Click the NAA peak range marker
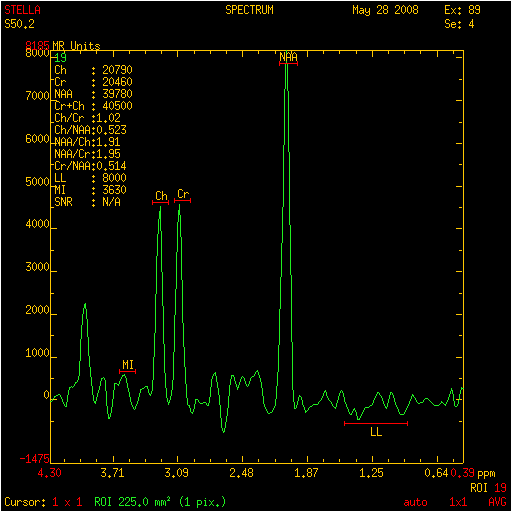 pyautogui.click(x=288, y=63)
